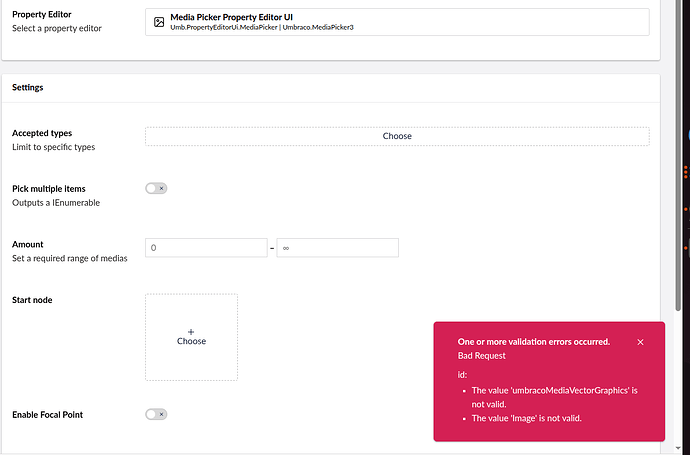This screenshot has width=690, height=455.
Task: Click 'Set a required range of medias' text
Action: click(70, 258)
